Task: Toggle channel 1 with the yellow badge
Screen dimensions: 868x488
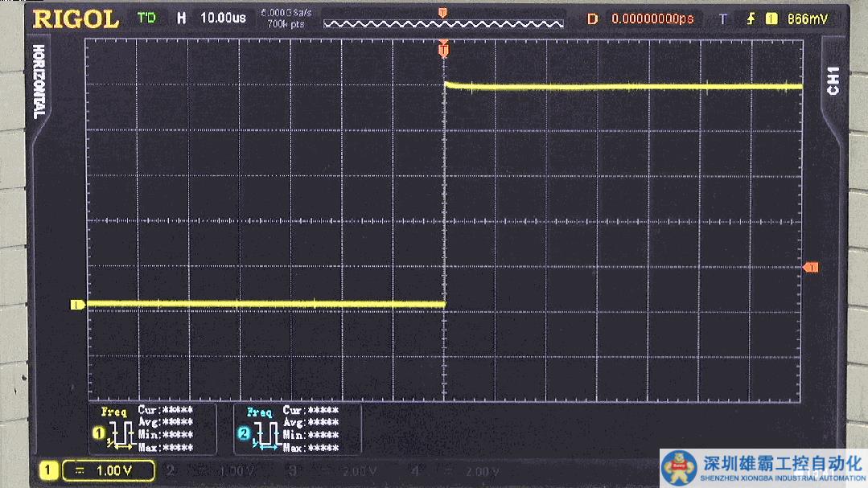Action: (47, 470)
